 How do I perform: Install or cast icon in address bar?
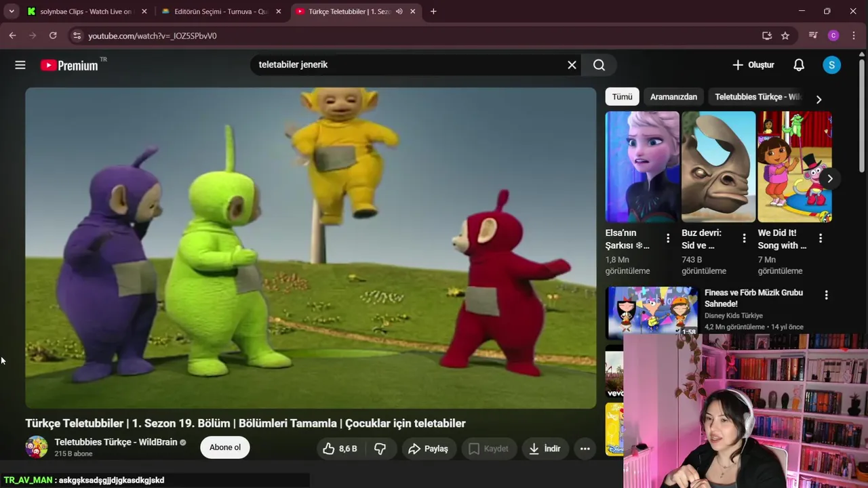click(x=767, y=36)
